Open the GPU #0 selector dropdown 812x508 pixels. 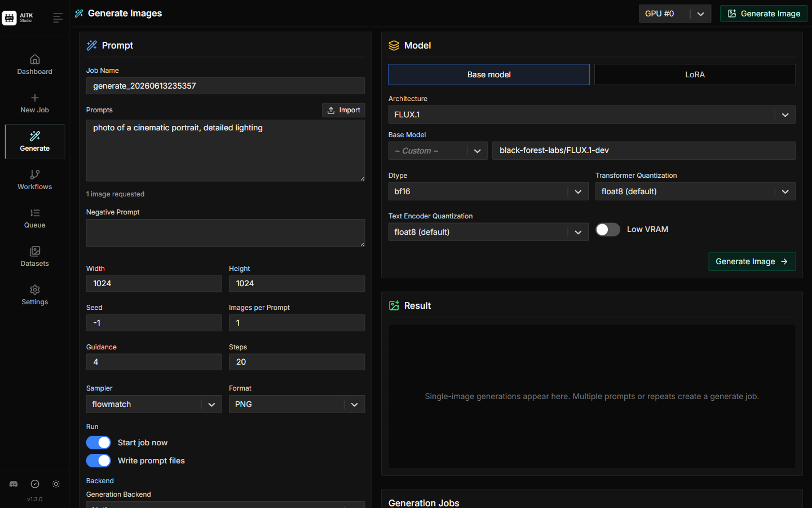point(675,14)
